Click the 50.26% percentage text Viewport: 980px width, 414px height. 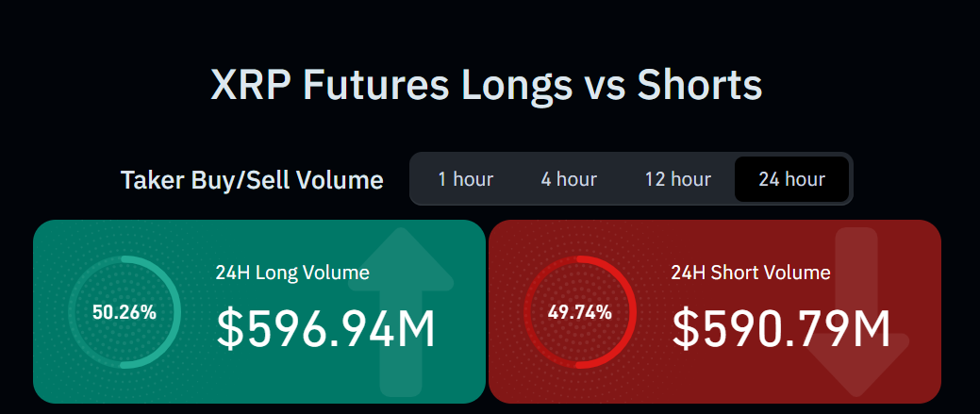[x=125, y=312]
